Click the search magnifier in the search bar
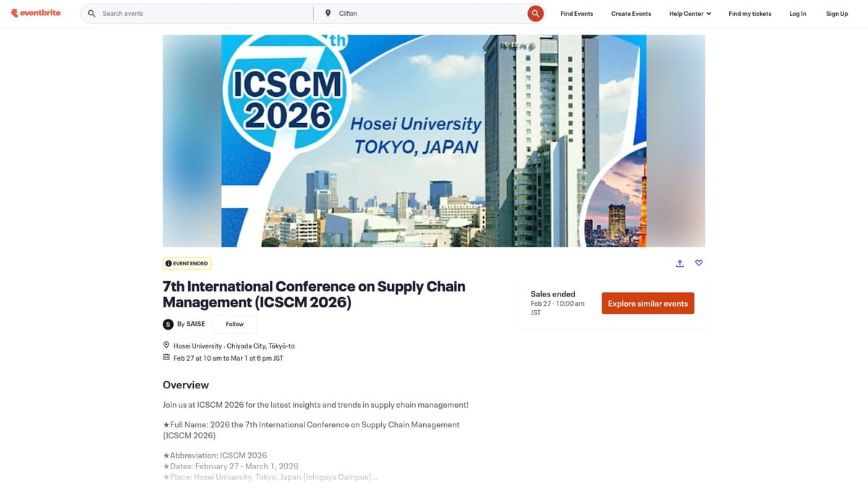This screenshot has height=488, width=868. coord(91,13)
